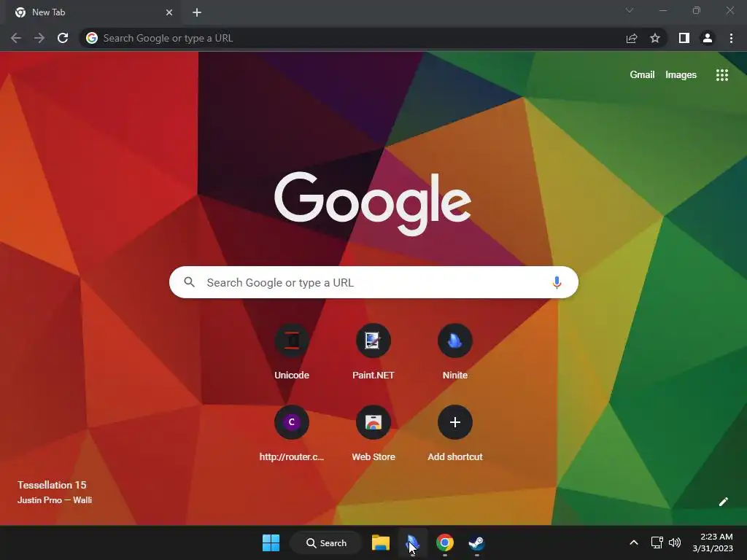Open the taskbar Search box
Image resolution: width=747 pixels, height=560 pixels.
point(326,542)
